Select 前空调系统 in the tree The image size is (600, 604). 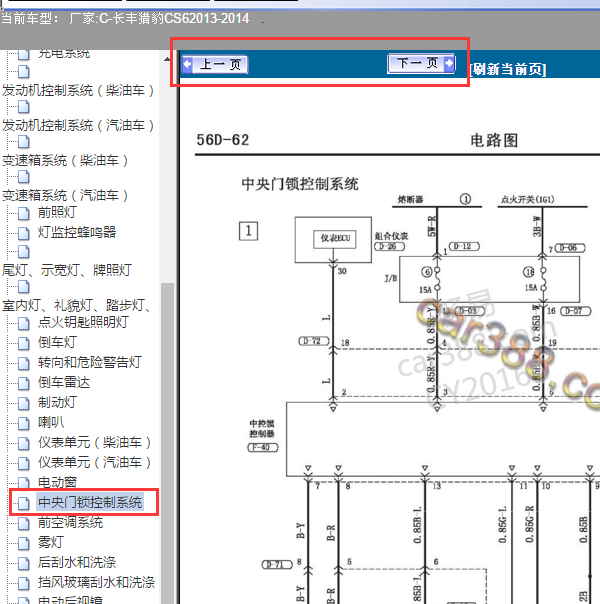[70, 522]
